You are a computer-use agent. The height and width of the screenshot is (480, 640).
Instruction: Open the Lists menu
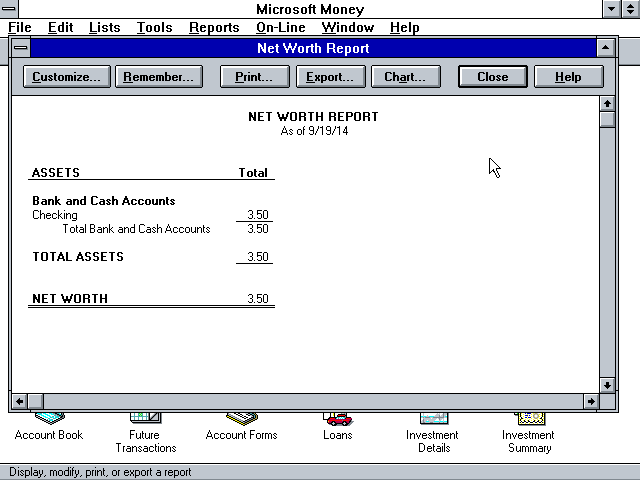pos(105,28)
